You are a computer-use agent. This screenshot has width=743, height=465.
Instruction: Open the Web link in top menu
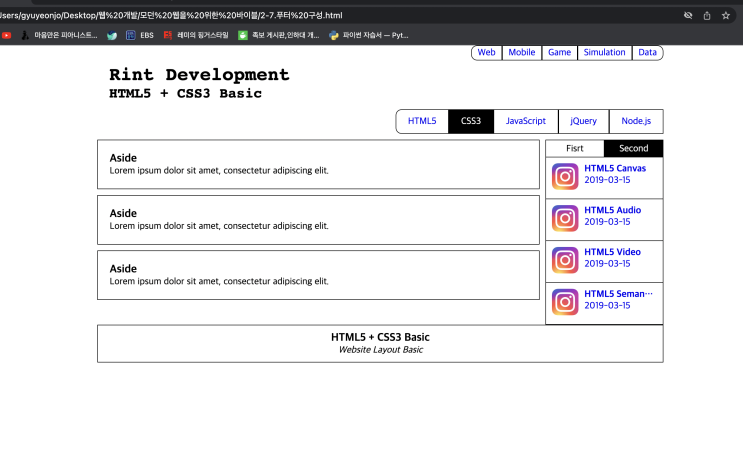(x=486, y=52)
